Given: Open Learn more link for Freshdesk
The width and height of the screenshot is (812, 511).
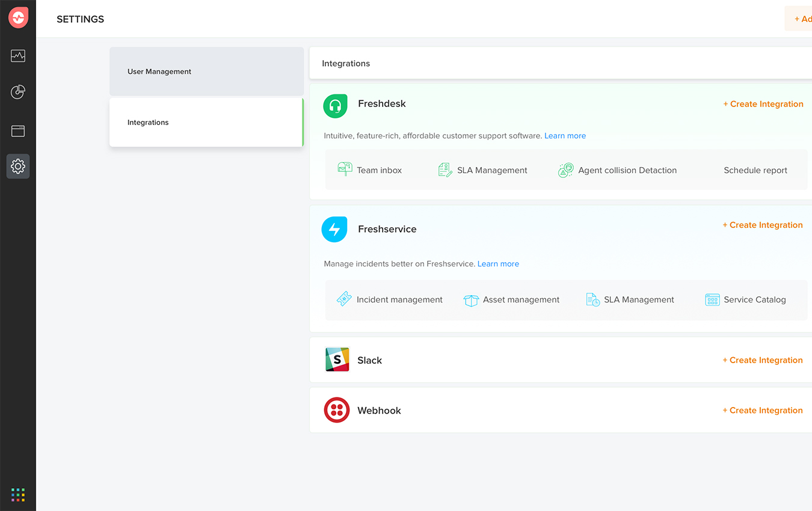Looking at the screenshot, I should pyautogui.click(x=565, y=136).
